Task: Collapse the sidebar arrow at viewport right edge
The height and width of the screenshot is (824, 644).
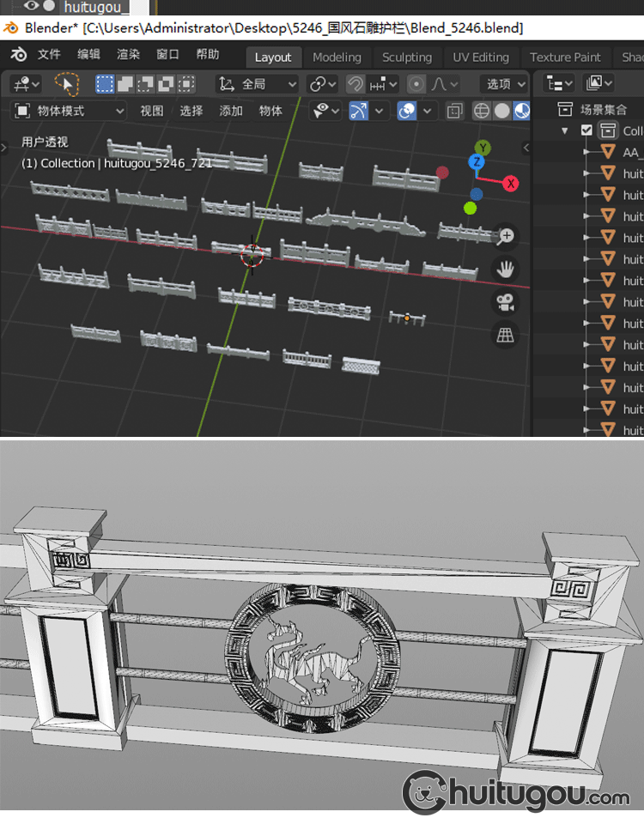Action: tap(526, 148)
